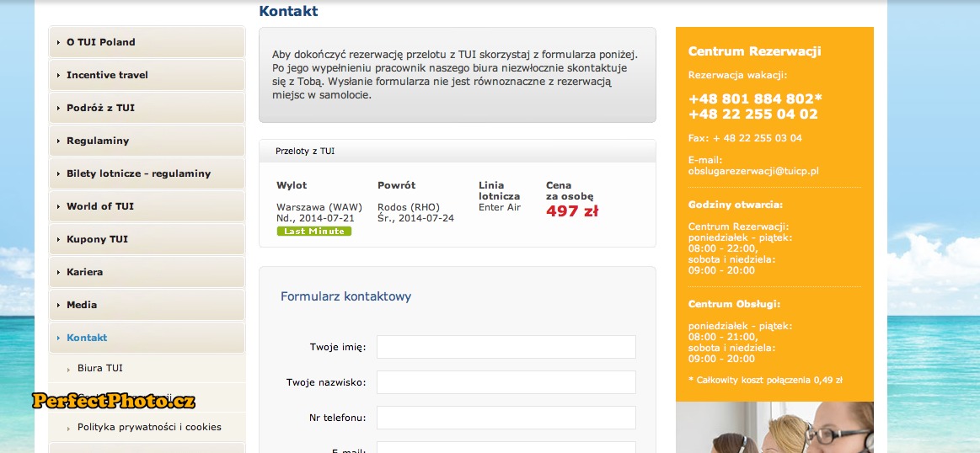Click the Twoje imię input field
980x453 pixels.
click(506, 347)
